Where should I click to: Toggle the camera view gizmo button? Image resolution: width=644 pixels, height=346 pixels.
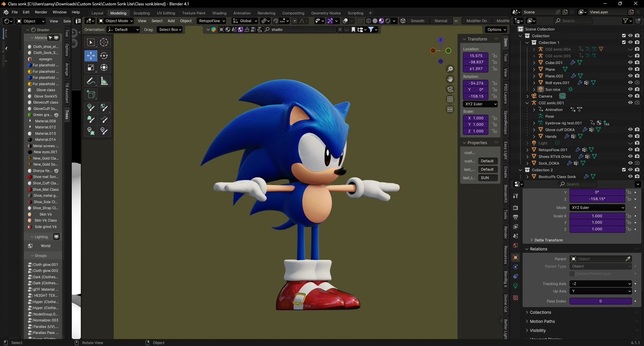pyautogui.click(x=450, y=89)
